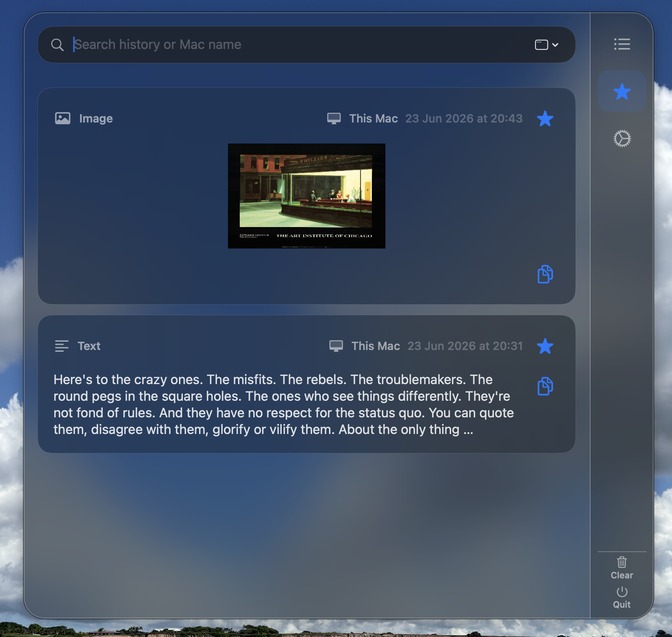This screenshot has height=637, width=672.
Task: Click the "Image" clip type label
Action: [96, 119]
